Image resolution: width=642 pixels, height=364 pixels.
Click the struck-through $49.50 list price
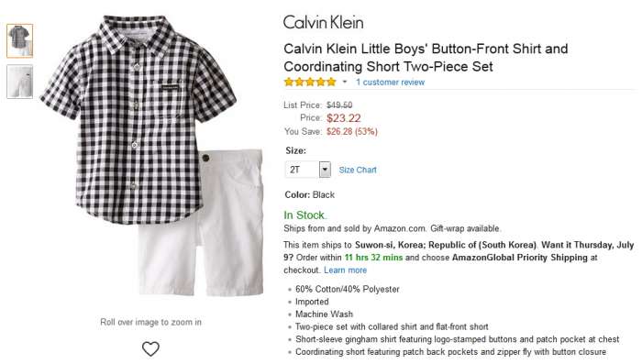tap(339, 105)
